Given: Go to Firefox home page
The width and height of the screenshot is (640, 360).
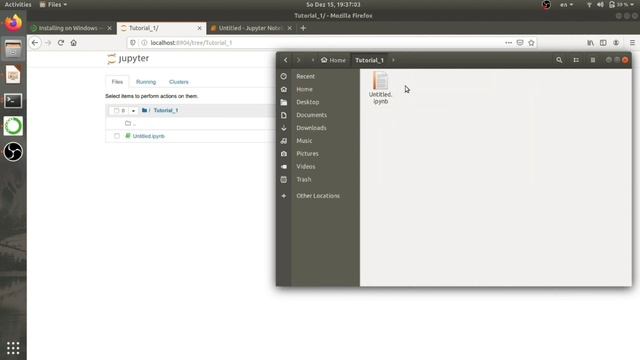Looking at the screenshot, I should (73, 42).
